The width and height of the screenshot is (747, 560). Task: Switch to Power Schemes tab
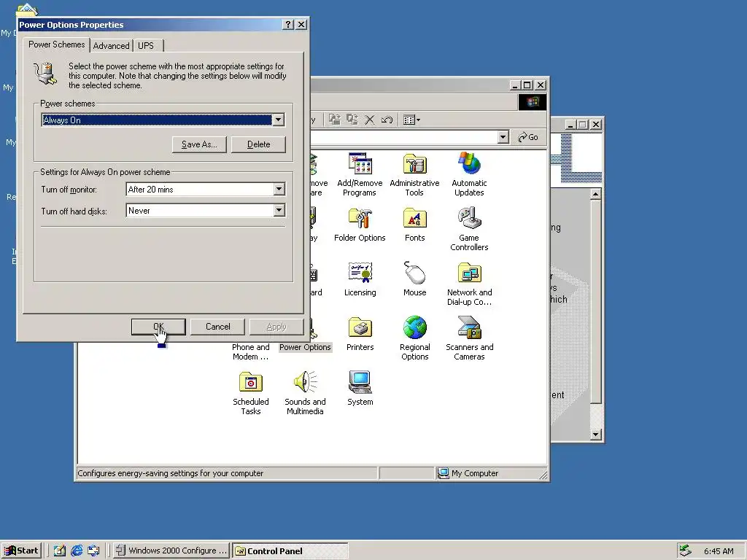click(x=57, y=44)
